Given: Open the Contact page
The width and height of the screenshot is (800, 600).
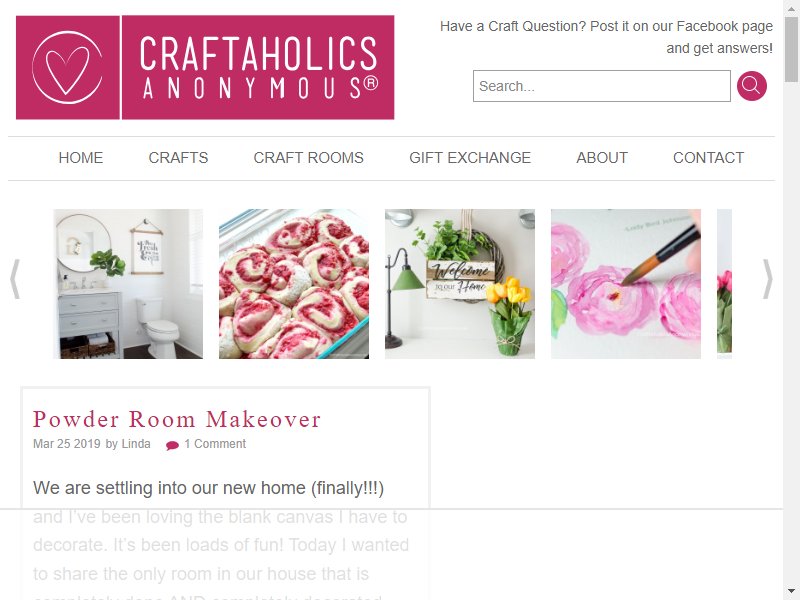Looking at the screenshot, I should [x=708, y=158].
